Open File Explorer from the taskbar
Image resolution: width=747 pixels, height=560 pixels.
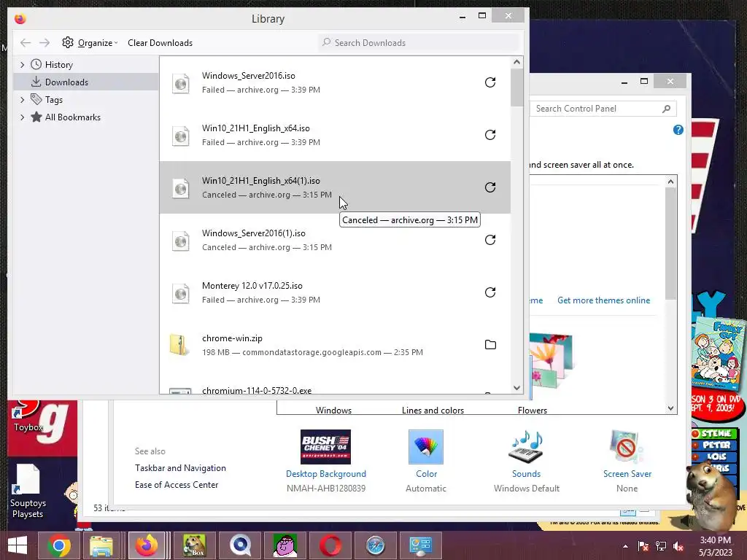coord(101,545)
